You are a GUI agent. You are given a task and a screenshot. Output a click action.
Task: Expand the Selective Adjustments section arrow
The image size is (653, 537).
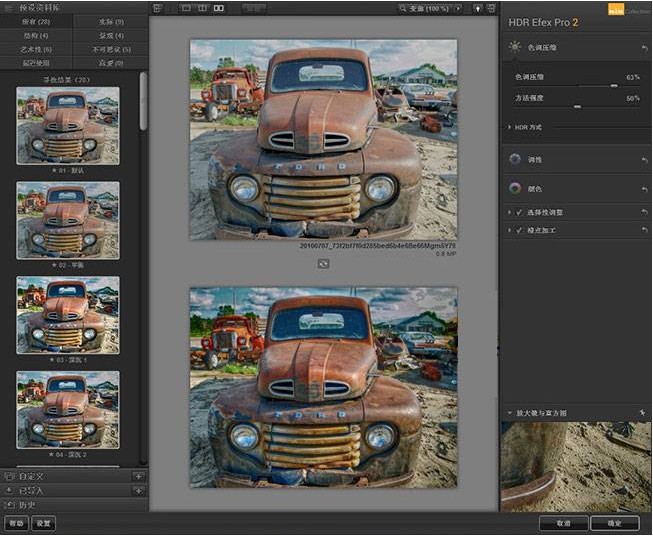point(509,212)
